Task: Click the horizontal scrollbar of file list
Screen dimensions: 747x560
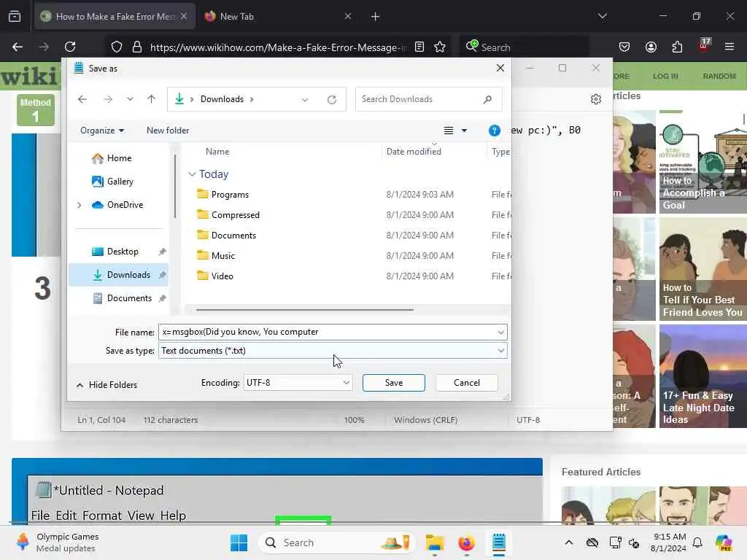Action: pos(305,309)
